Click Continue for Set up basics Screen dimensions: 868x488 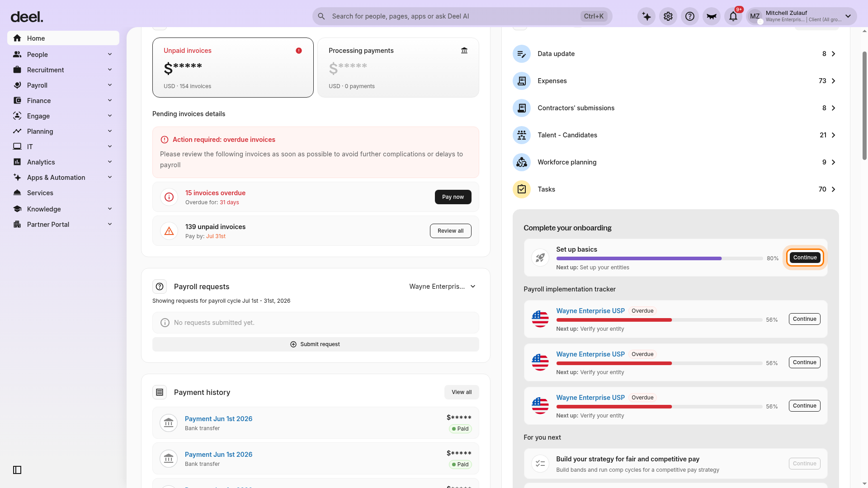pyautogui.click(x=805, y=258)
